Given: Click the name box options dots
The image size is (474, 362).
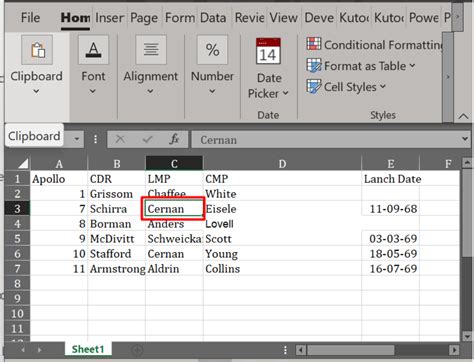Looking at the screenshot, I should click(96, 139).
